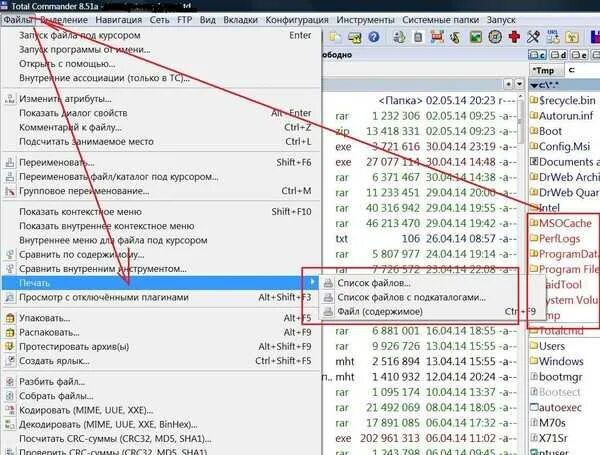Image resolution: width=600 pixels, height=455 pixels.
Task: Click the yellow folder icon after URL icon
Action: click(x=572, y=37)
